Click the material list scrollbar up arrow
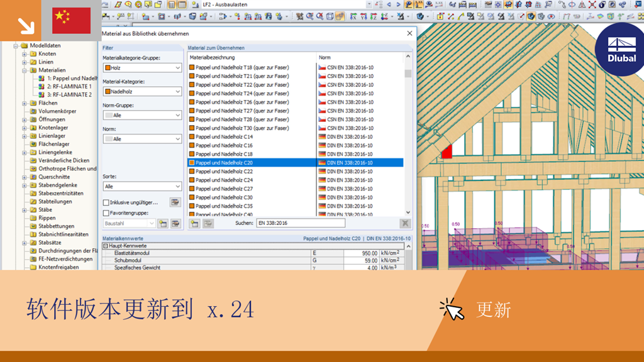 coord(408,56)
